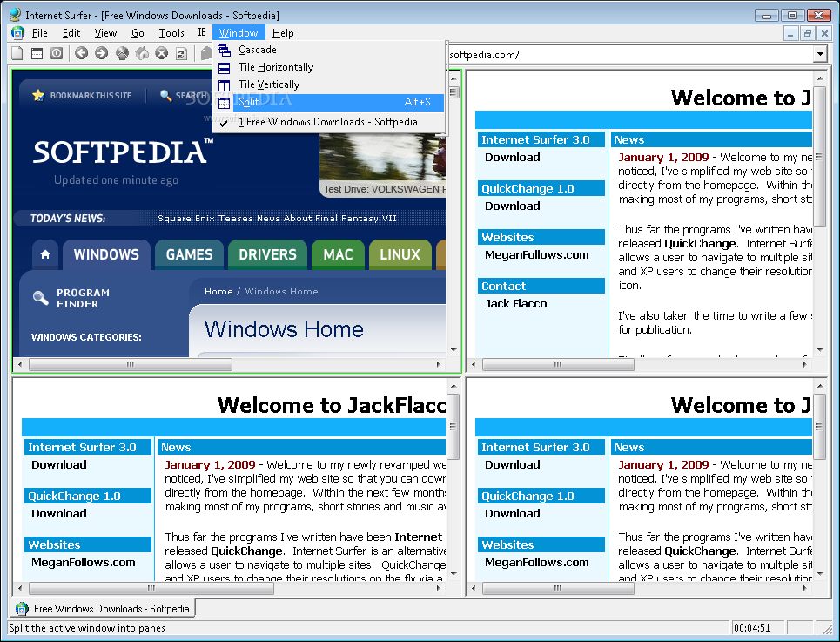Select Split Alt+S menu entry
This screenshot has width=840, height=642.
coord(329,102)
